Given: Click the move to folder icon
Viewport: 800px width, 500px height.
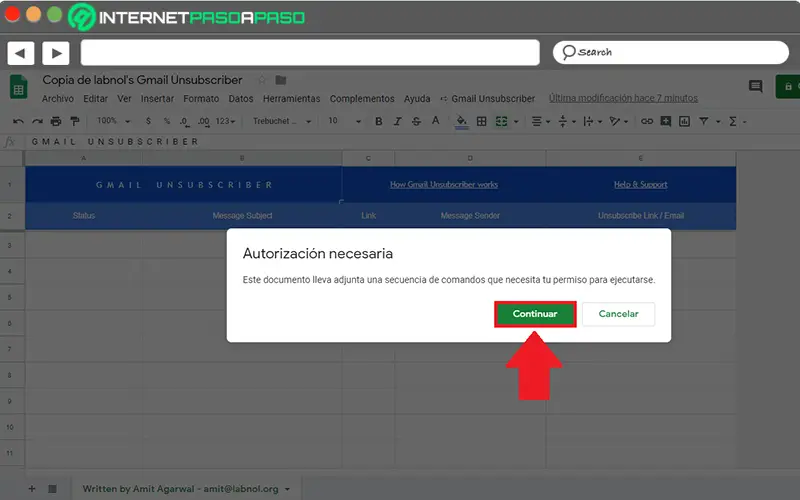Looking at the screenshot, I should coord(281,80).
